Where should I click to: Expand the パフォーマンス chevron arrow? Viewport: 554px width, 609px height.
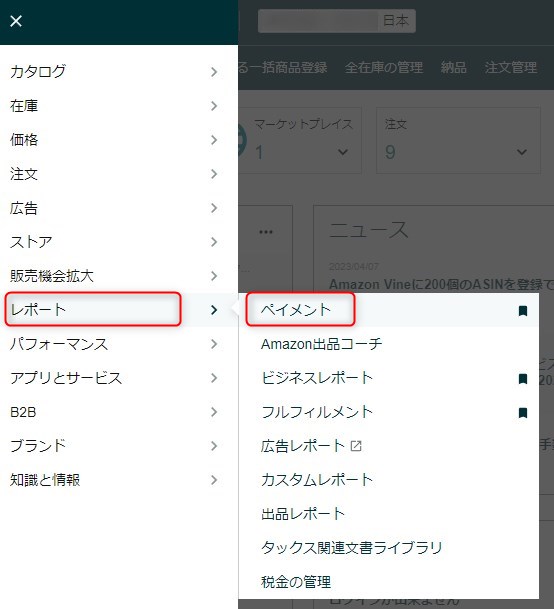214,344
